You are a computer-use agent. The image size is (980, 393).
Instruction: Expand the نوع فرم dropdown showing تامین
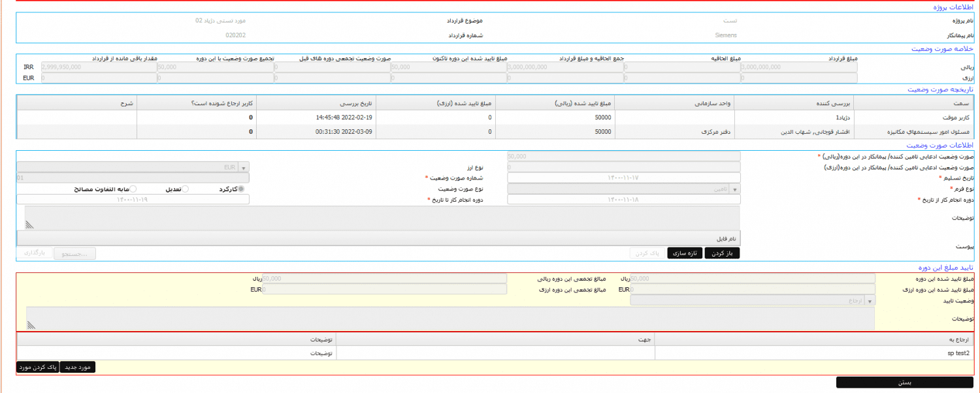tap(624, 189)
